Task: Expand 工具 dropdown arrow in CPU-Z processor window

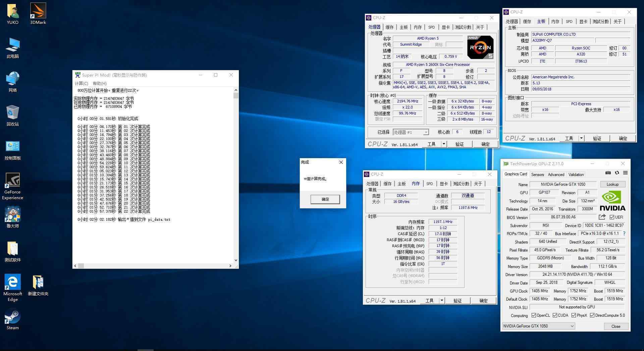Action: 444,144
